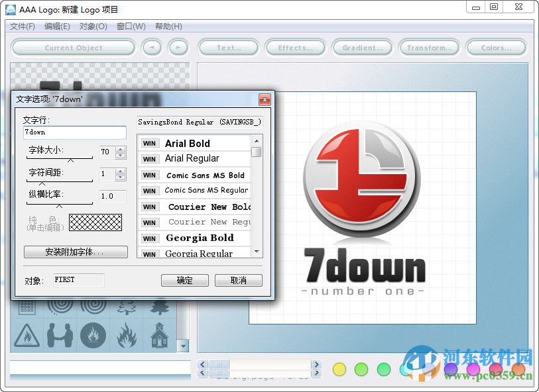
Task: Pick the lime green circle next to yellow
Action: 361,369
